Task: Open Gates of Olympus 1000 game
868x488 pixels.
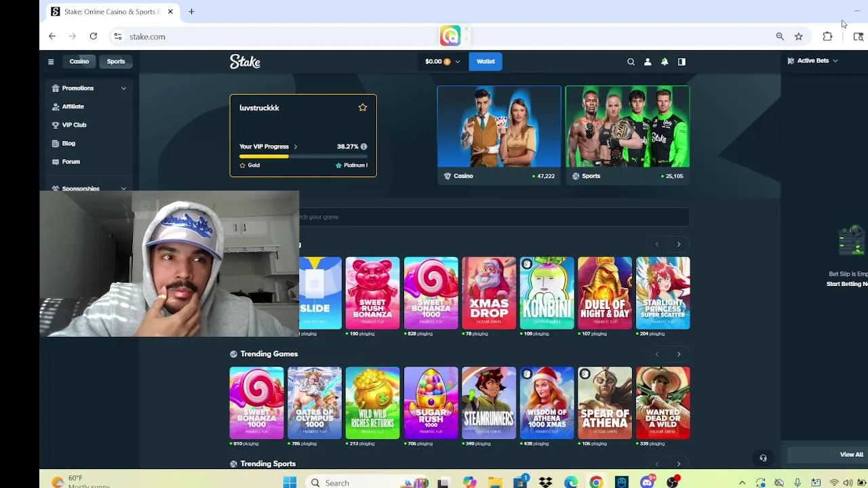Action: click(315, 403)
